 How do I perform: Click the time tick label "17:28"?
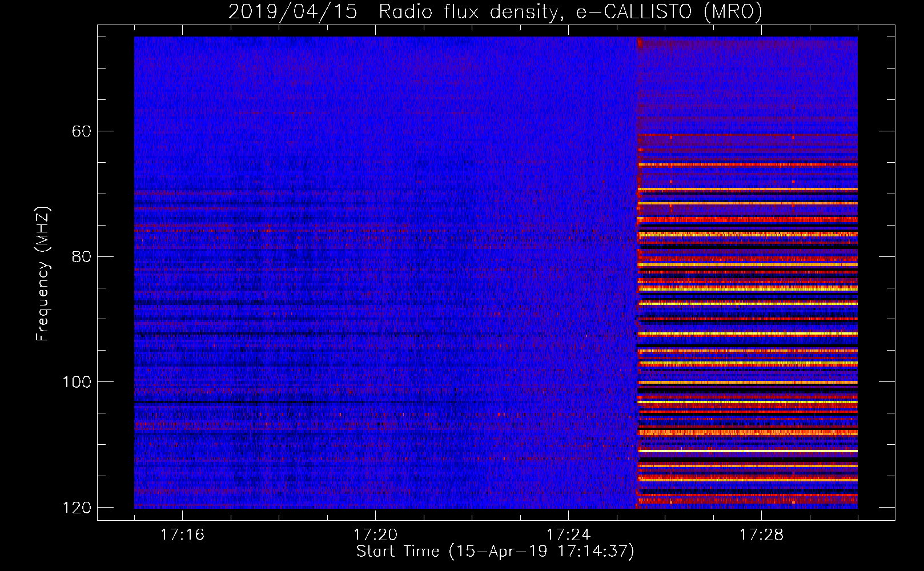click(x=761, y=535)
